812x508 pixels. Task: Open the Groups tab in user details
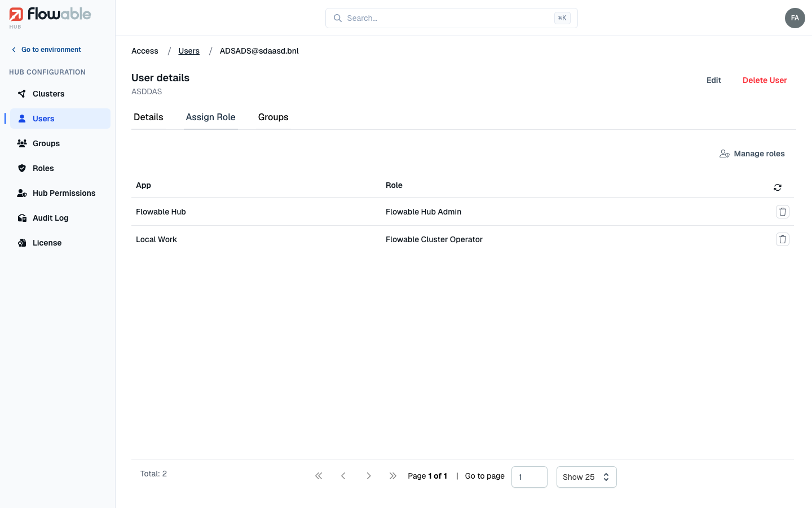[x=273, y=117]
